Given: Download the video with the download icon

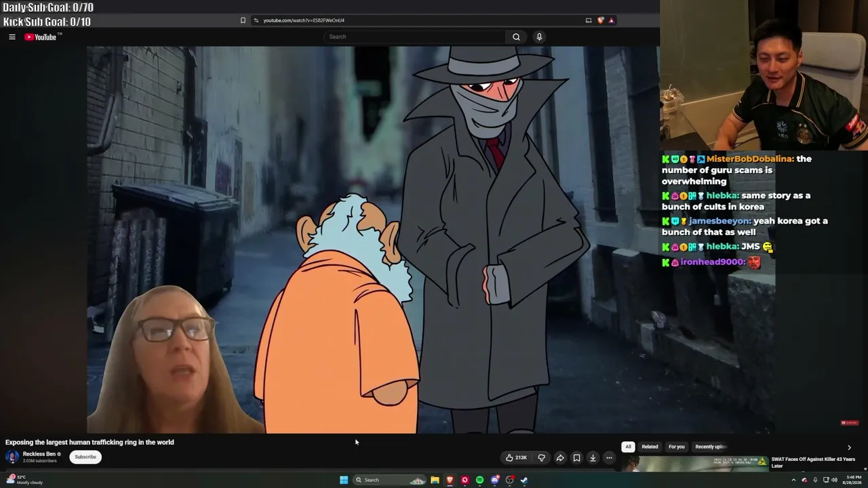Looking at the screenshot, I should tap(593, 457).
